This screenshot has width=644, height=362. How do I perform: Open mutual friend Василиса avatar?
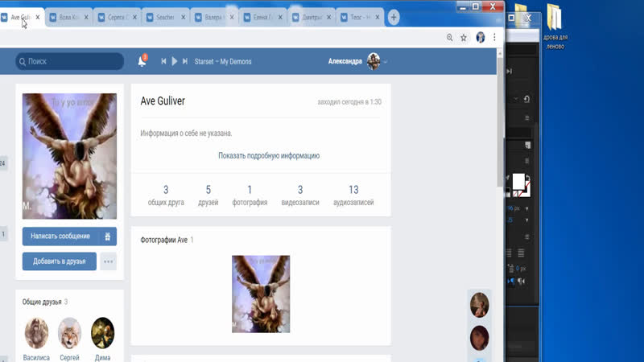click(x=36, y=332)
